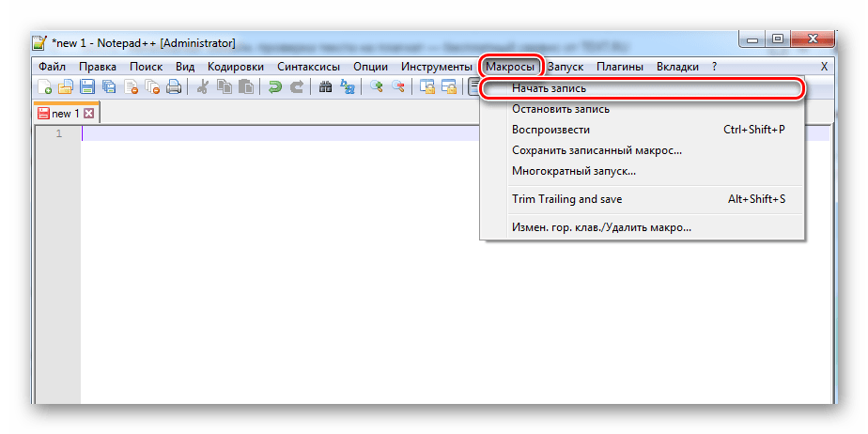
Task: Click the Print icon in the toolbar
Action: pos(173,87)
